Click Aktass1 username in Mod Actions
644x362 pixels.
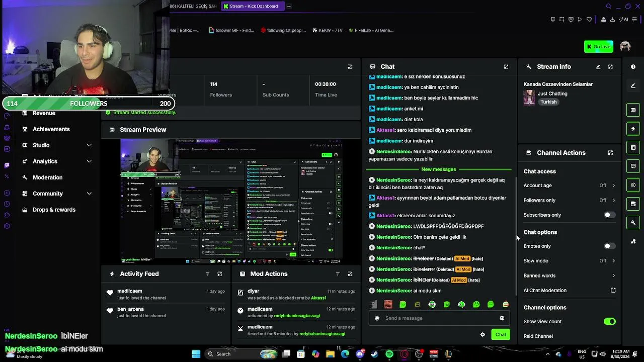pyautogui.click(x=318, y=298)
